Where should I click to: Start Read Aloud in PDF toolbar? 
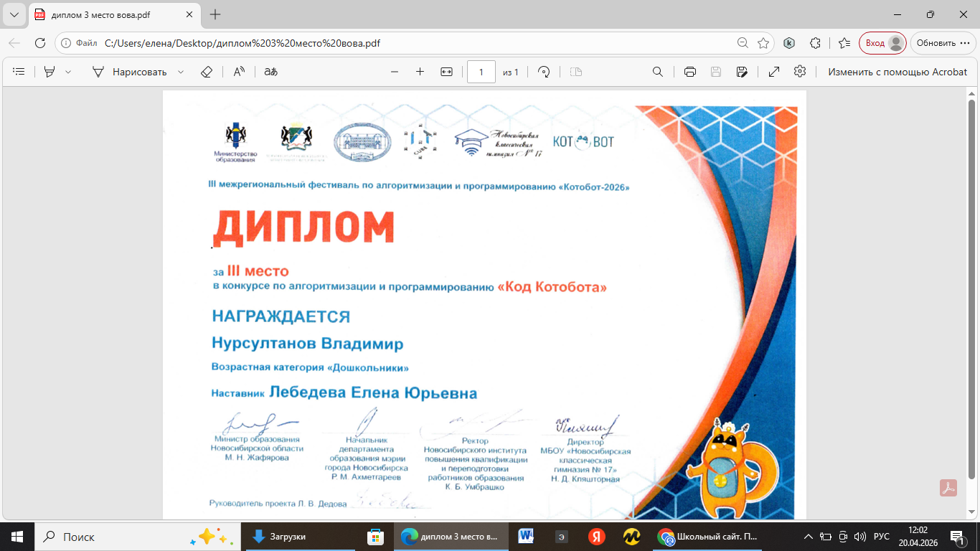pyautogui.click(x=239, y=72)
